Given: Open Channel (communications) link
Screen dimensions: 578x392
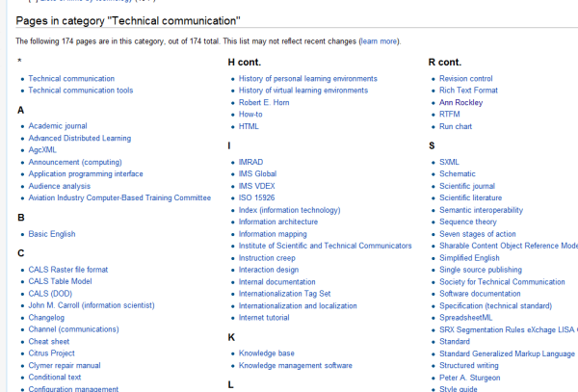Looking at the screenshot, I should pyautogui.click(x=74, y=329).
